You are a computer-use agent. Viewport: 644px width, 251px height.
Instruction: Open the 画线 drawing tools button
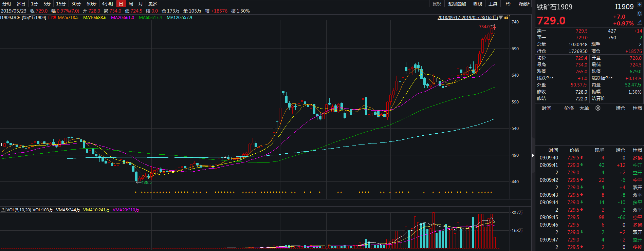tap(478, 4)
